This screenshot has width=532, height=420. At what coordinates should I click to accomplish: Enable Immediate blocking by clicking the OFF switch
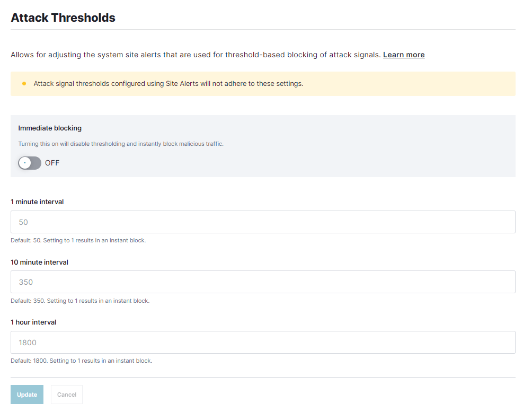pyautogui.click(x=29, y=163)
